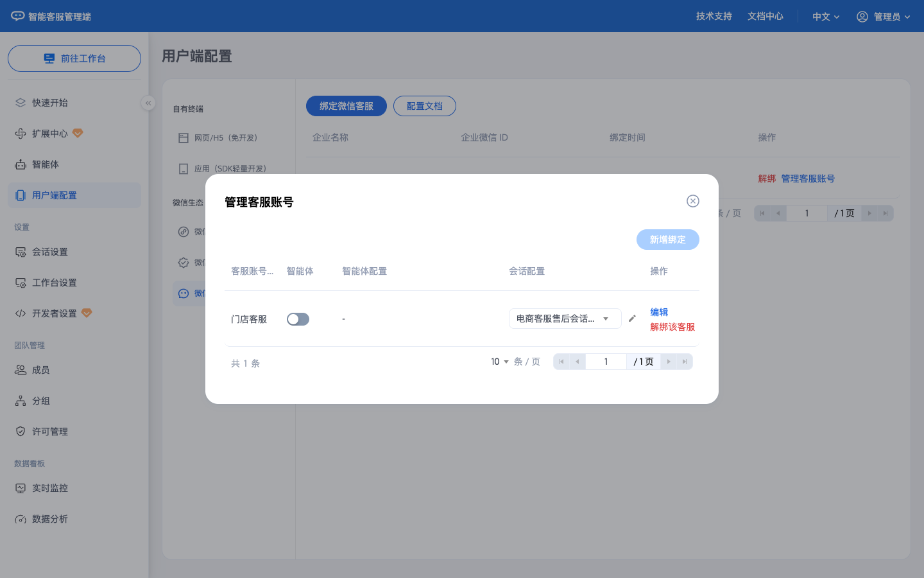Open 实时监控 in the sidebar
Image resolution: width=924 pixels, height=578 pixels.
[x=74, y=488]
